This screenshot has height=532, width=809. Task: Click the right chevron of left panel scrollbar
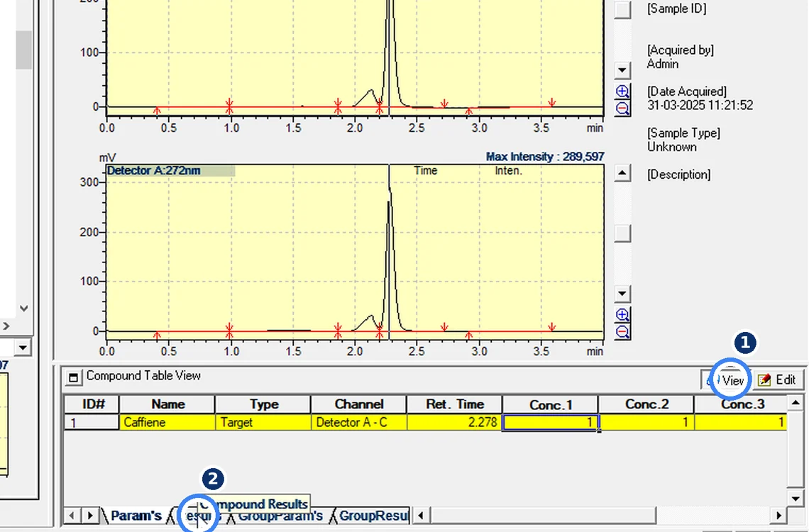point(6,326)
